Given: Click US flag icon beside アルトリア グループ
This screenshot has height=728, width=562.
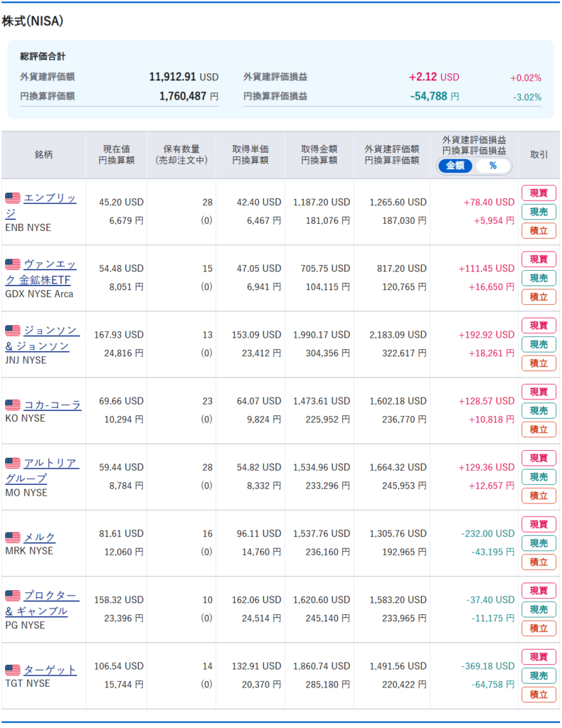Looking at the screenshot, I should coord(13,463).
